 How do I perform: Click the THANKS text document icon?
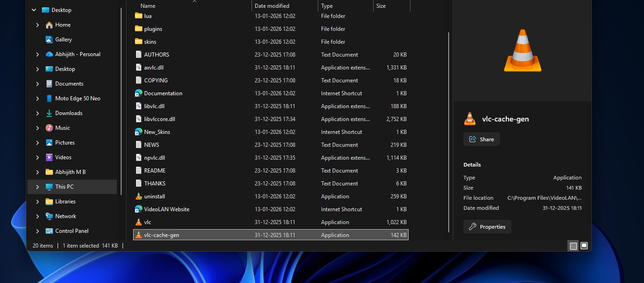click(139, 183)
